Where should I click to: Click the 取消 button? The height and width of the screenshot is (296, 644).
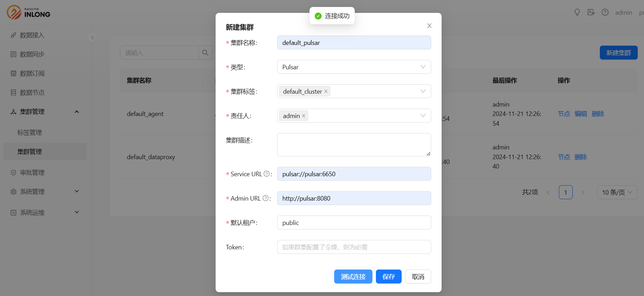click(418, 276)
